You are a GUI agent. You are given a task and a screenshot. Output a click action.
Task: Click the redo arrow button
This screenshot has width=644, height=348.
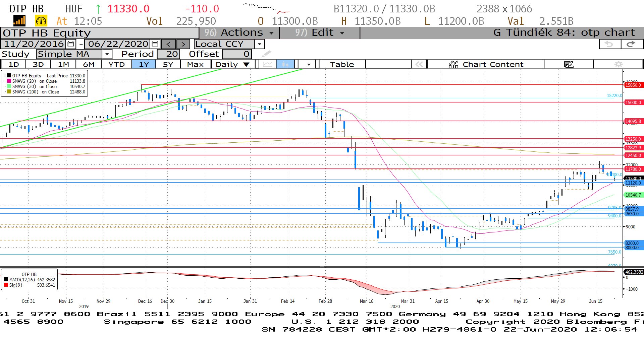point(631,44)
